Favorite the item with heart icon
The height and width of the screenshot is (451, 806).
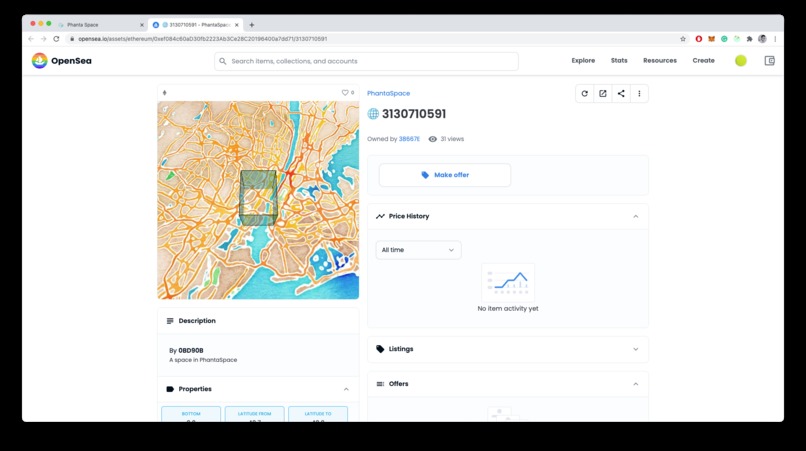coord(345,93)
